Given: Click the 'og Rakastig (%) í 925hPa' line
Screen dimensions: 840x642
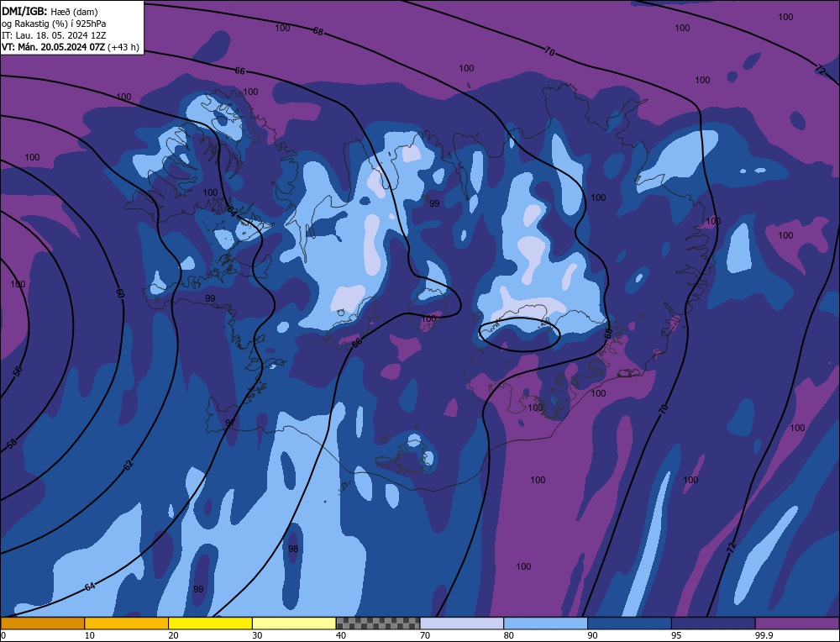Looking at the screenshot, I should coord(54,24).
